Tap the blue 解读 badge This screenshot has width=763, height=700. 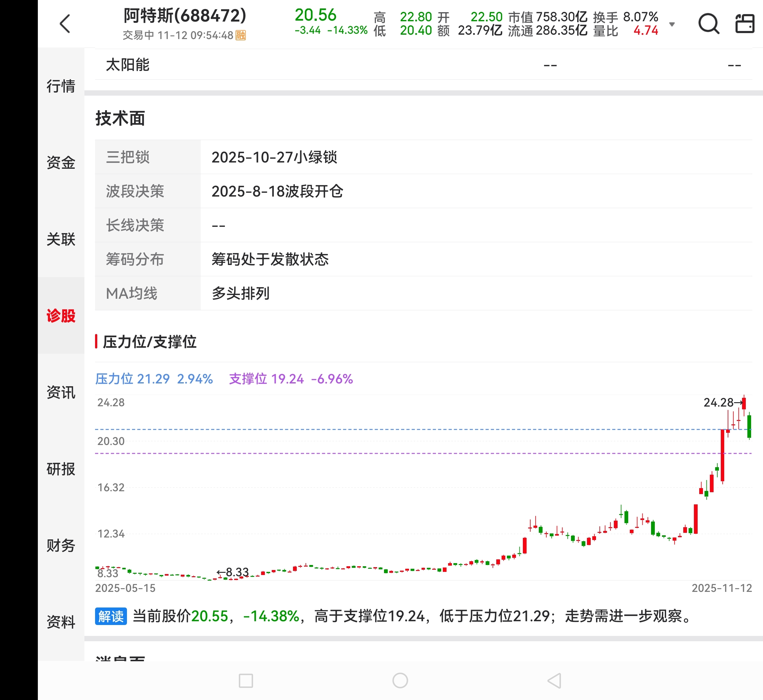(x=111, y=616)
